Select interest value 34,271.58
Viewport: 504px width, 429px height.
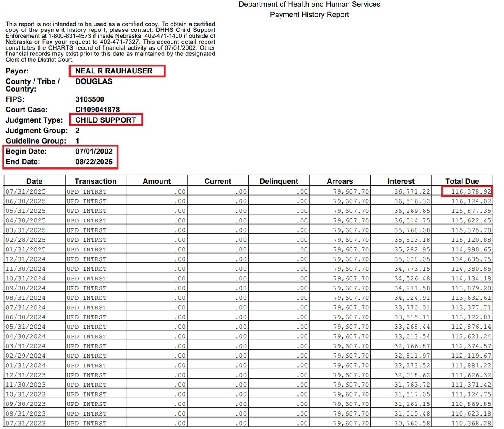coord(412,288)
